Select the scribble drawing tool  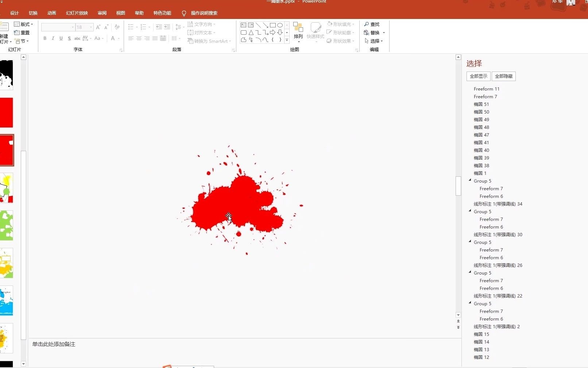coord(251,40)
